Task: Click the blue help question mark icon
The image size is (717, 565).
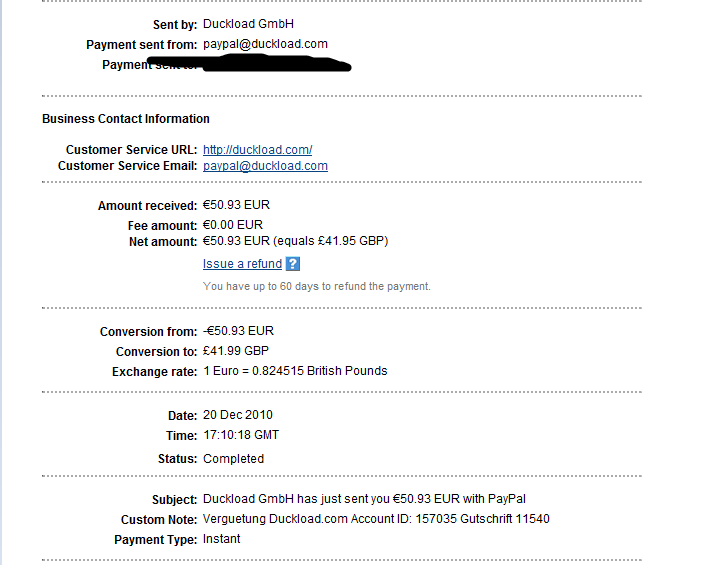Action: point(292,264)
